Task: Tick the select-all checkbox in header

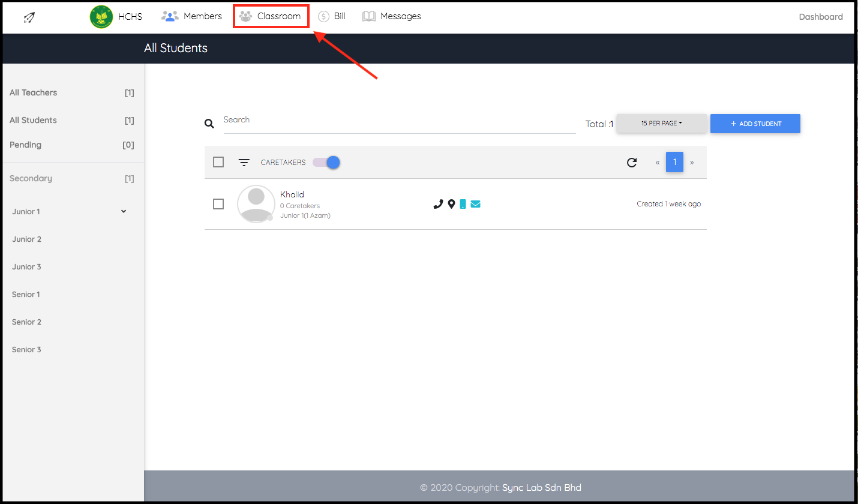Action: [x=218, y=162]
